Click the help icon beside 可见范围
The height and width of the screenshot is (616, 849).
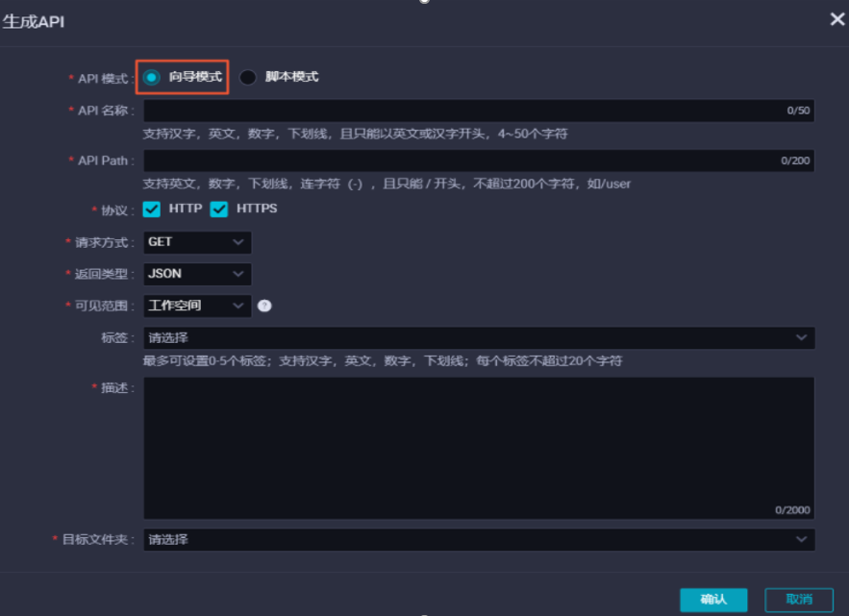[x=263, y=306]
